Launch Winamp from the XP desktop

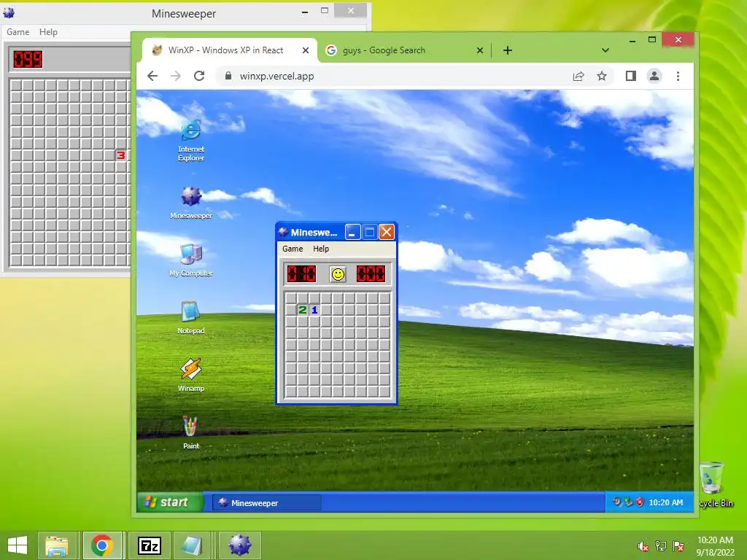click(191, 376)
